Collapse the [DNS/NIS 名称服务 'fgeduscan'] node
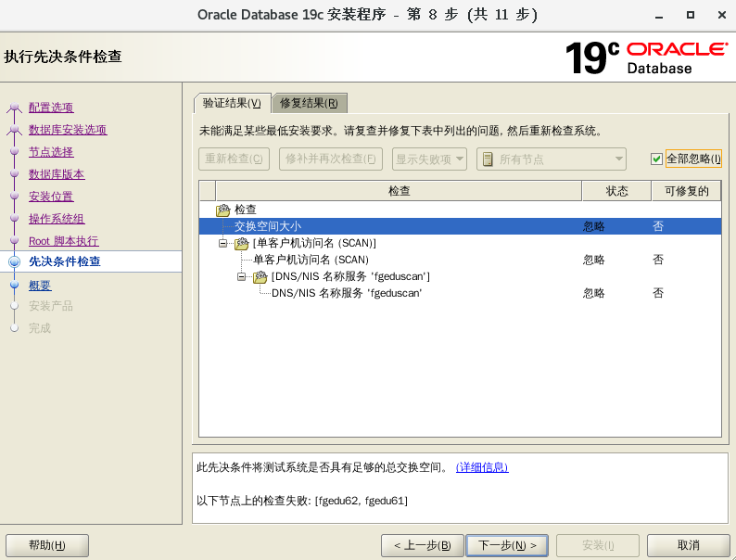Screen dimensions: 736x560 241,276
